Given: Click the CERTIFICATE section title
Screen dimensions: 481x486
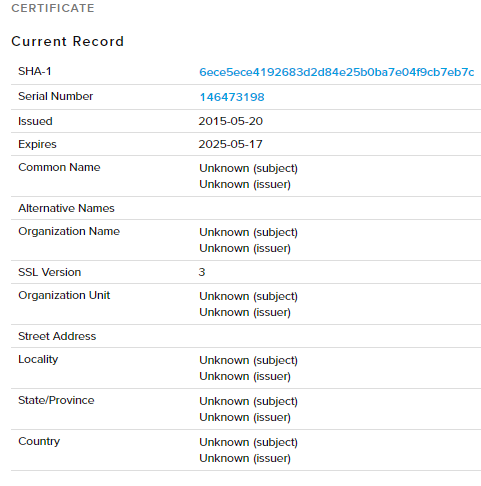Looking at the screenshot, I should (x=53, y=8).
